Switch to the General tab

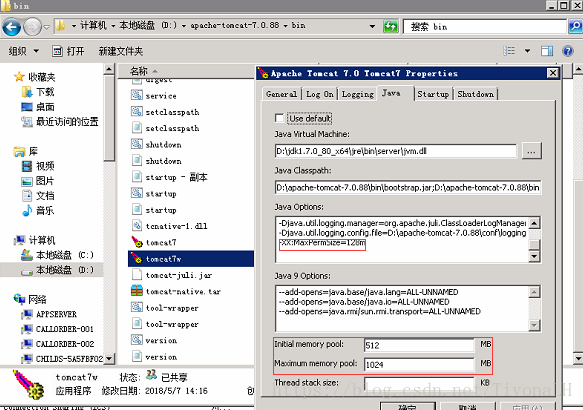281,94
